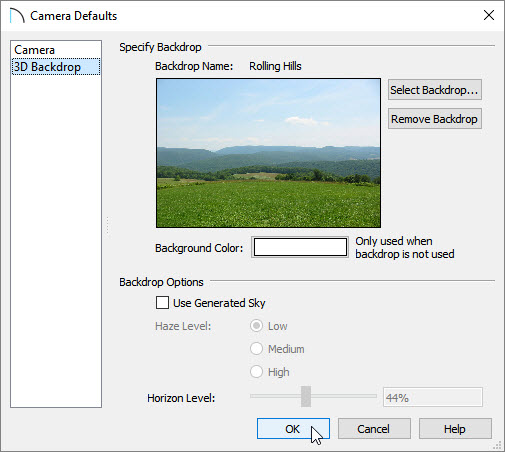The height and width of the screenshot is (452, 505).
Task: Close the Camera Defaults dialog
Action: click(489, 15)
